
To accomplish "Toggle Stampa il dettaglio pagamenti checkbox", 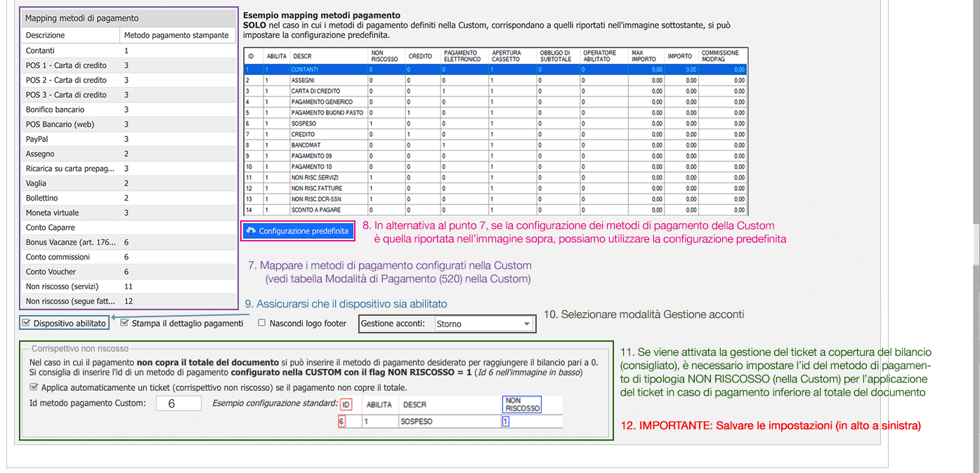I will (x=124, y=324).
